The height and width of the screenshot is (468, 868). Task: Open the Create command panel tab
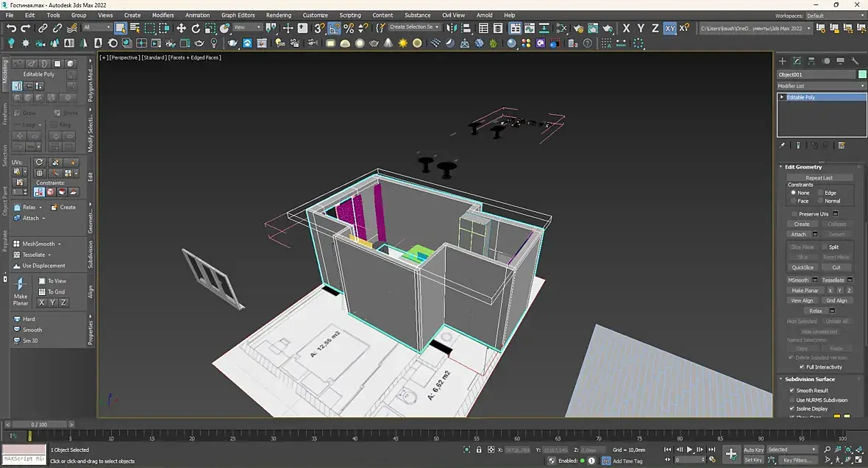(x=783, y=61)
